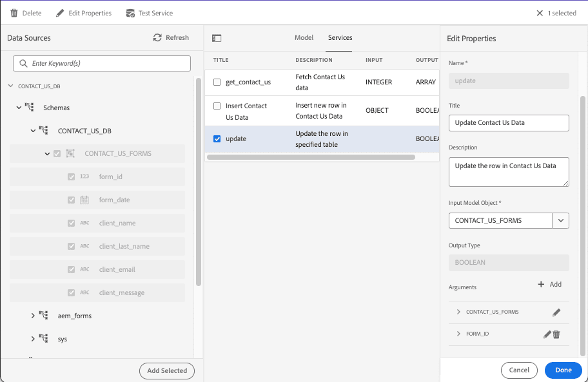Click the INPUT column header
Screen dimensions: 588x382
click(x=374, y=60)
